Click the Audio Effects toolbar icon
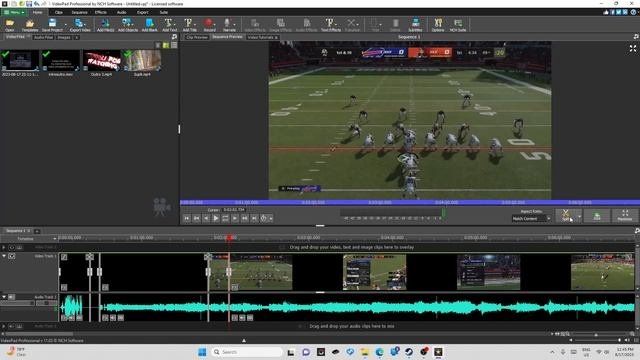Screen dimensions: 640x360 pos(307,25)
